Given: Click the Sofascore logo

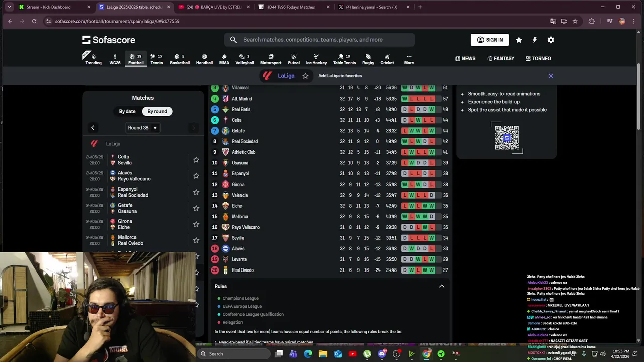Looking at the screenshot, I should pos(109,40).
